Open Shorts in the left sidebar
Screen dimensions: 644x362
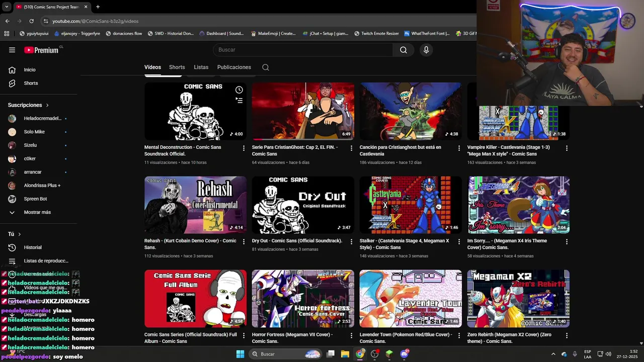pos(31,83)
